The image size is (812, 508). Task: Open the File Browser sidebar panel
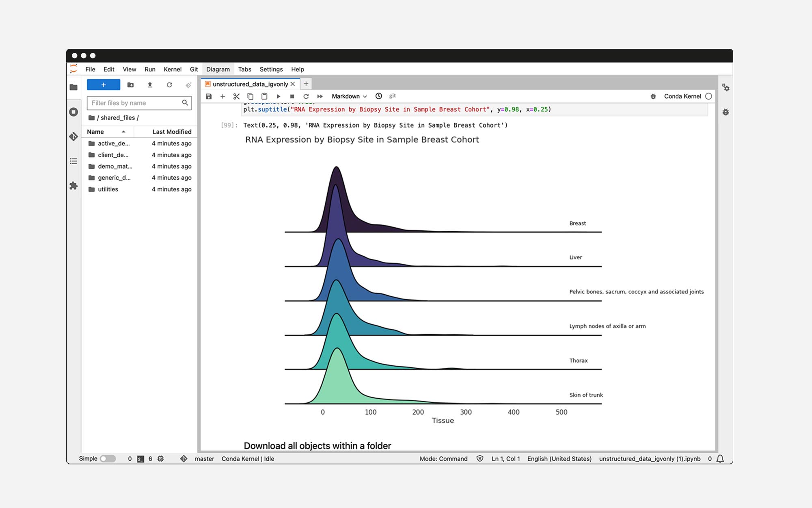click(73, 87)
